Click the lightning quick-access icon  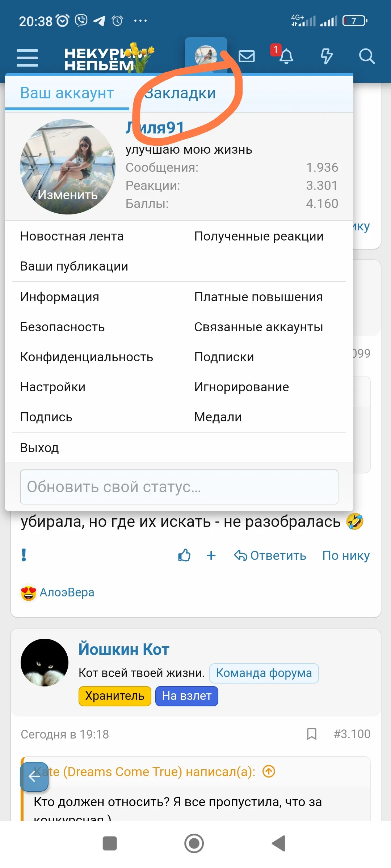[x=327, y=57]
